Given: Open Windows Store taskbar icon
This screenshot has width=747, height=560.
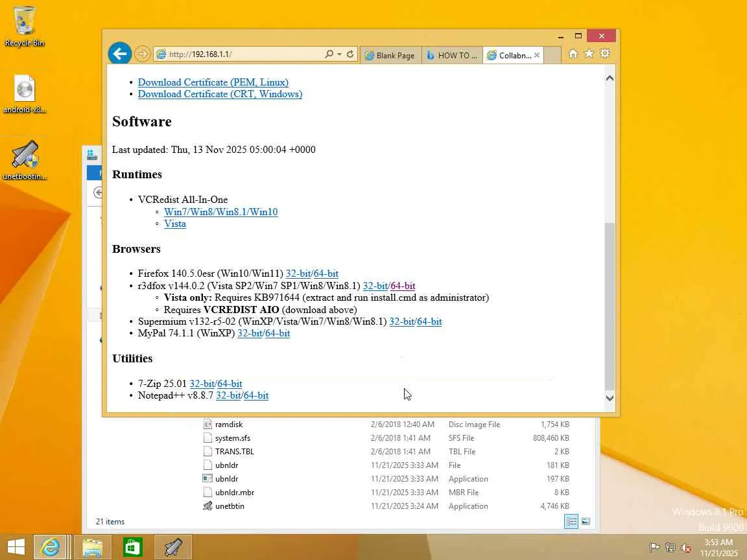Looking at the screenshot, I should point(132,547).
